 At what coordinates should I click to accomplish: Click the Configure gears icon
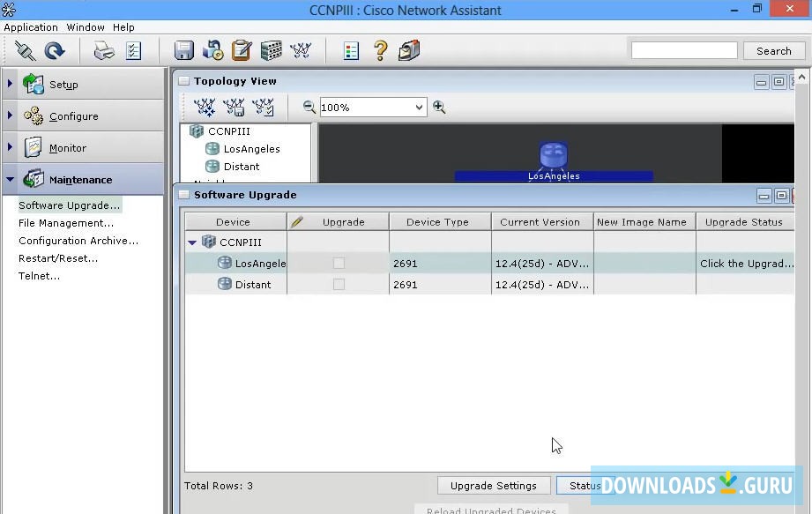[x=34, y=116]
